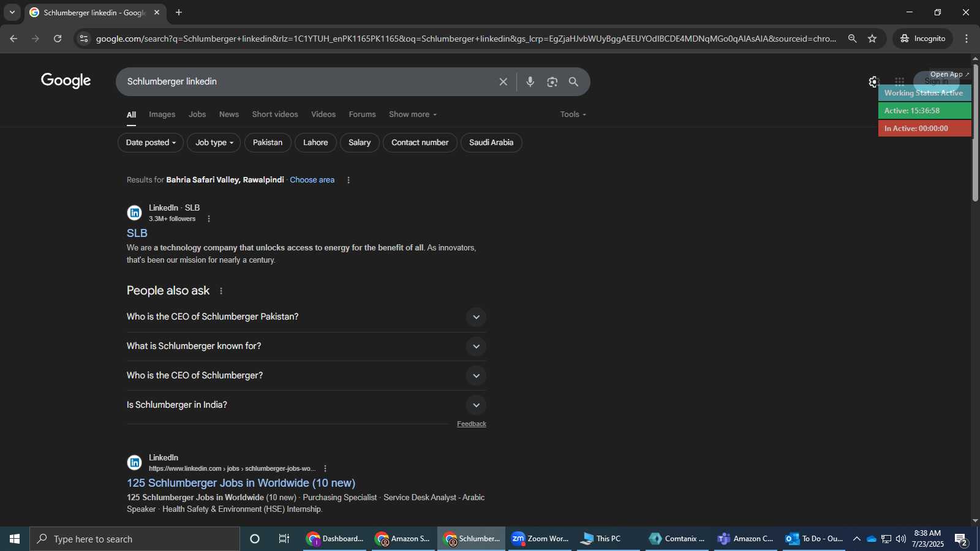Switch to Short videos tab
Image resolution: width=980 pixels, height=551 pixels.
click(x=275, y=114)
